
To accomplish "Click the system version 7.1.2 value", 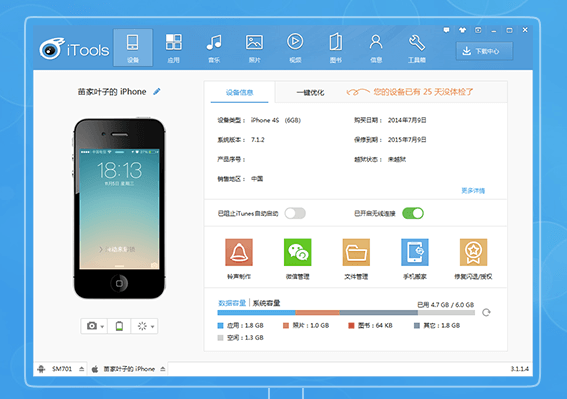I will click(258, 140).
